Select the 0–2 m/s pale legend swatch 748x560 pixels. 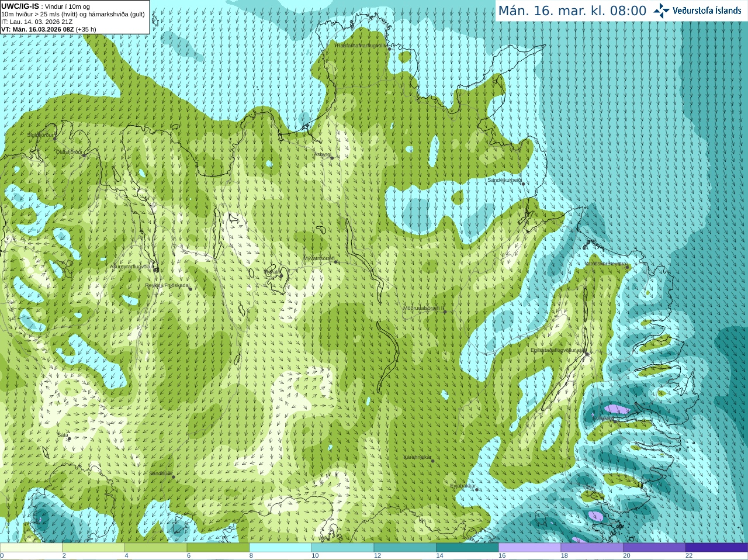point(31,548)
